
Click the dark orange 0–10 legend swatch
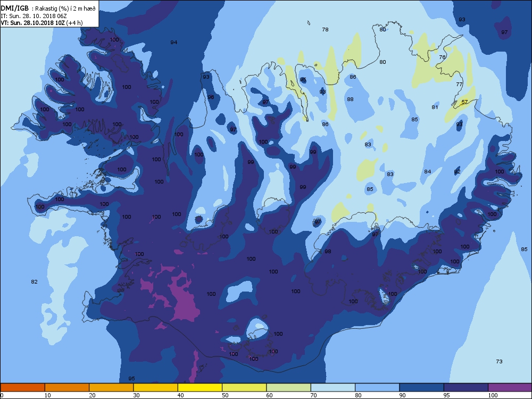22,387
